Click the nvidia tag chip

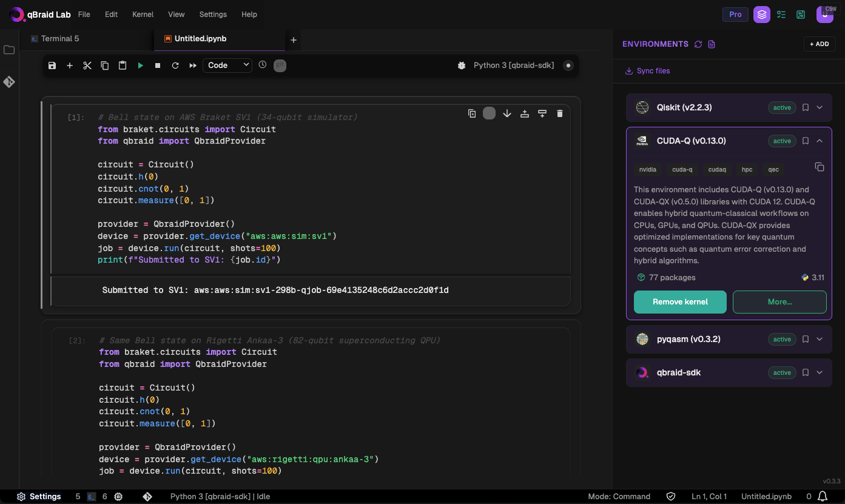648,170
